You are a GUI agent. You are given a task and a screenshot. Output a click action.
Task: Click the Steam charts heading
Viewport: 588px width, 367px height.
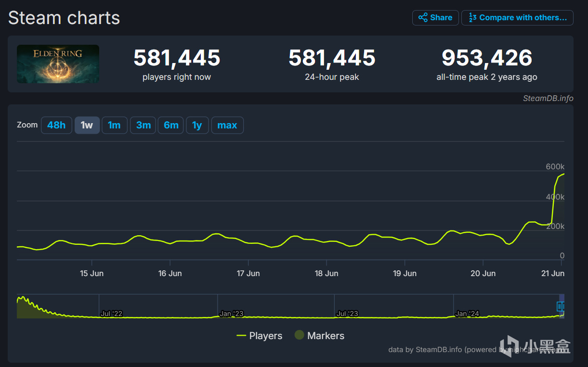pos(64,18)
